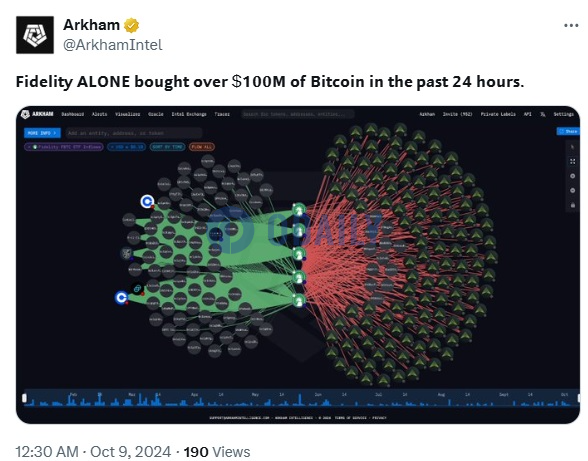This screenshot has height=461, width=588.
Task: Open the tweet's three-dot more menu
Action: [571, 26]
